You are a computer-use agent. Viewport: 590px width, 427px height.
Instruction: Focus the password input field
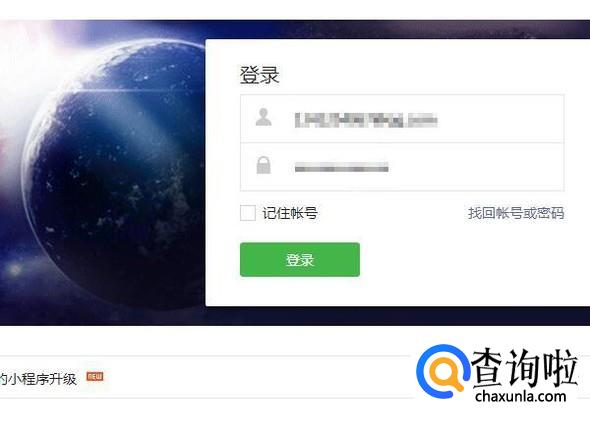(x=402, y=167)
